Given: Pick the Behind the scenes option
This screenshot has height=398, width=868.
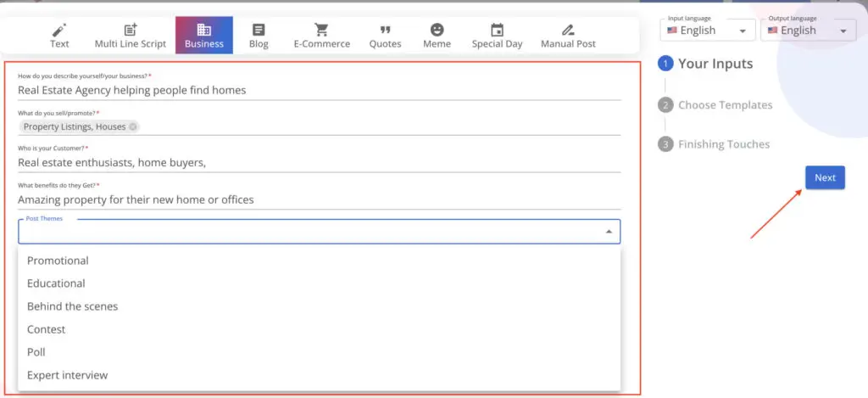Looking at the screenshot, I should click(x=320, y=306).
